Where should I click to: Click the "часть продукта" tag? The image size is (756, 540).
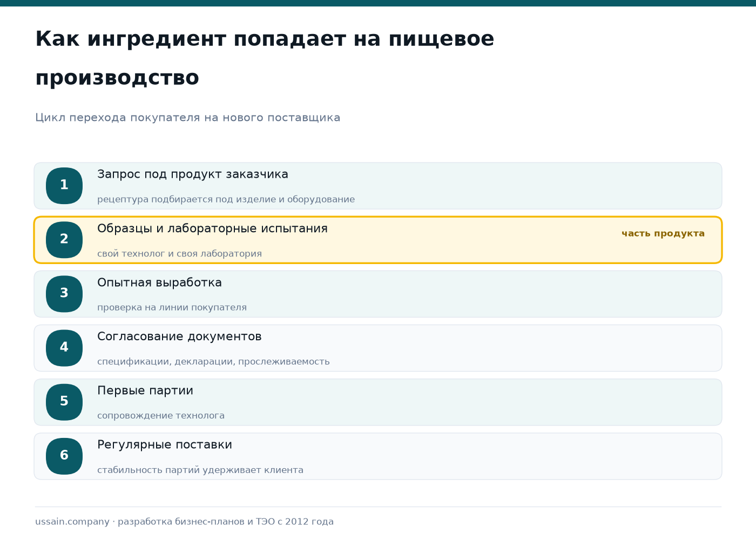[663, 233]
